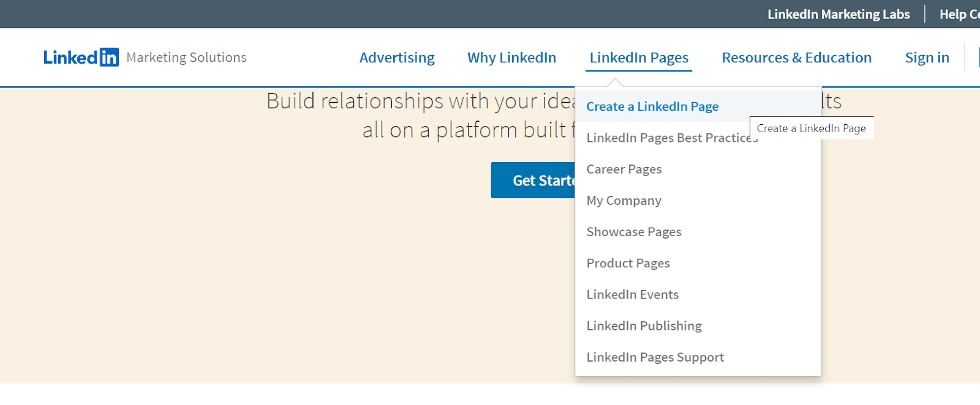980x405 pixels.
Task: Click the Create a LinkedIn Page tooltip
Action: coord(812,128)
